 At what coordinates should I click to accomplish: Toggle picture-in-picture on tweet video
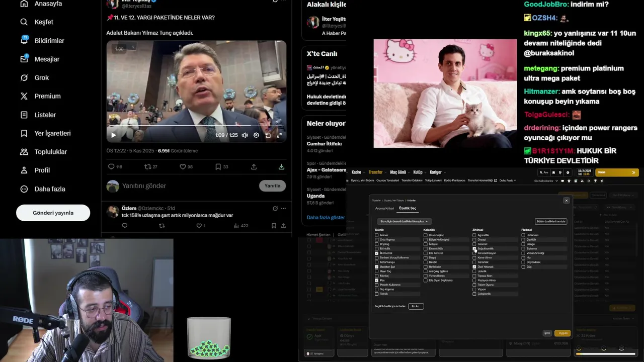268,135
